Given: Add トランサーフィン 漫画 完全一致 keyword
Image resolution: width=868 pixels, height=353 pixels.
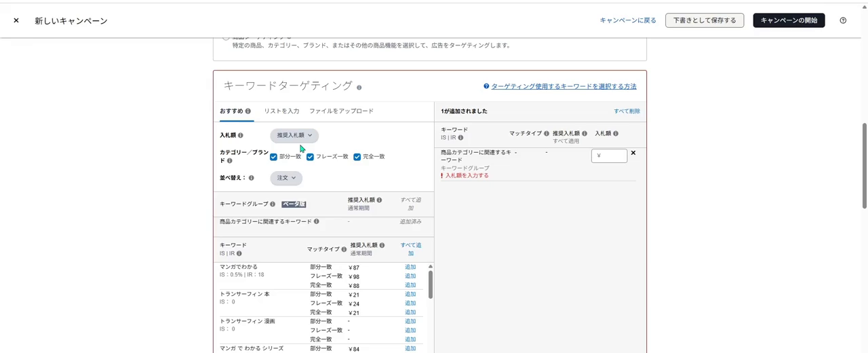Looking at the screenshot, I should pos(410,339).
